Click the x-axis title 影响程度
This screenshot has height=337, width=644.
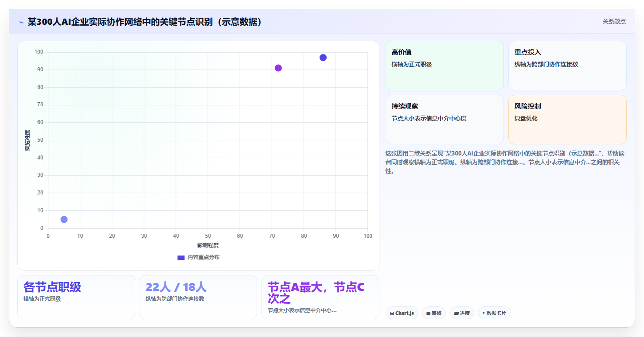tap(208, 245)
